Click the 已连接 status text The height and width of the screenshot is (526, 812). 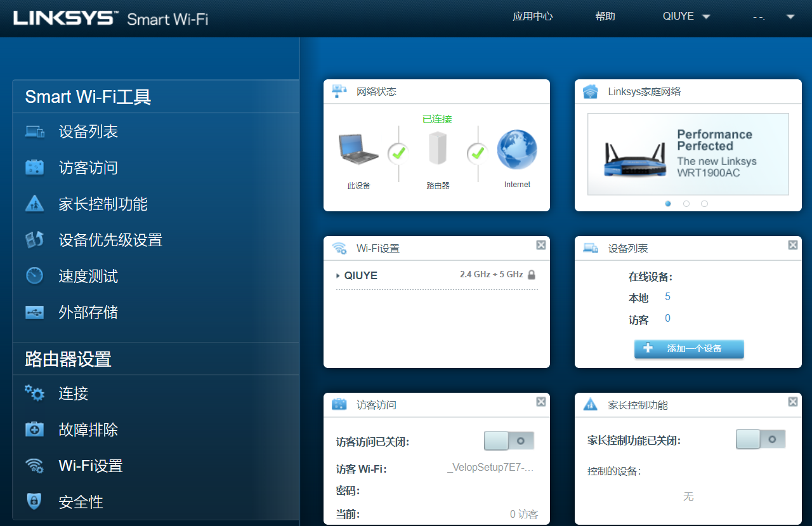pyautogui.click(x=437, y=119)
